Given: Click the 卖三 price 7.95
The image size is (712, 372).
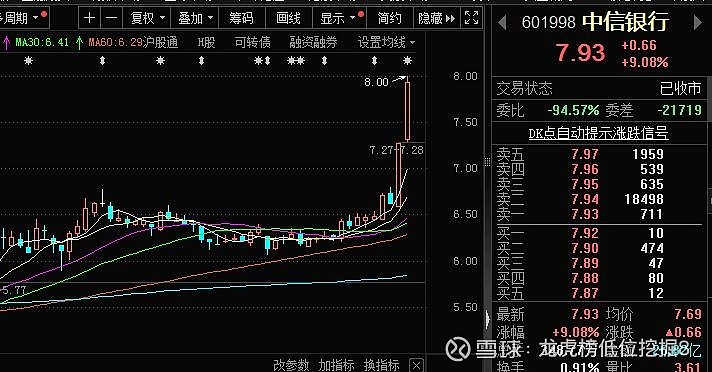Looking at the screenshot, I should 585,184.
